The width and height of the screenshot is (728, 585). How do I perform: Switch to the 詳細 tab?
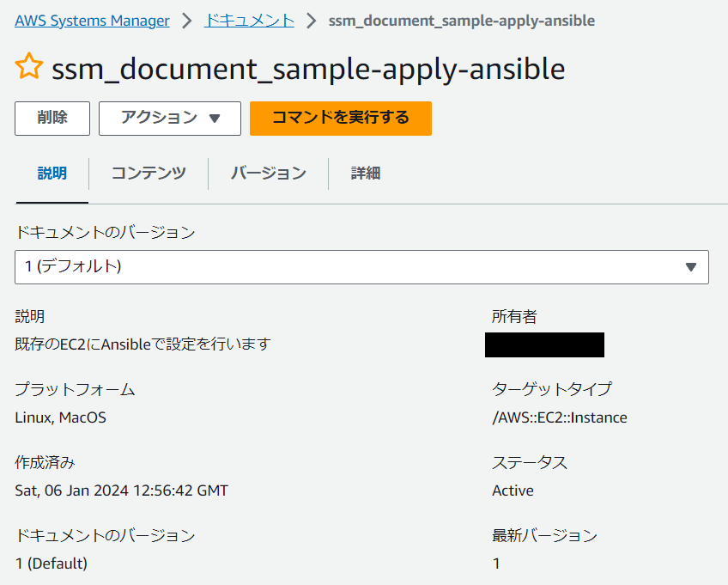366,174
